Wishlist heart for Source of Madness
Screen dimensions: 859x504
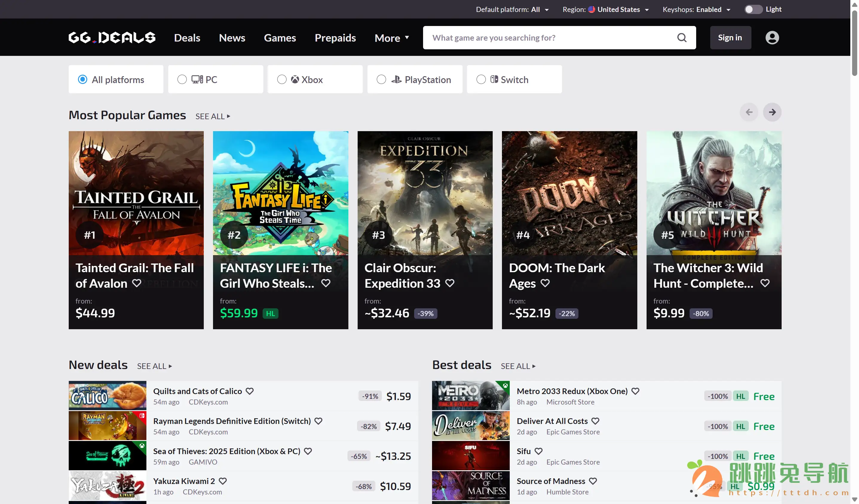tap(593, 481)
